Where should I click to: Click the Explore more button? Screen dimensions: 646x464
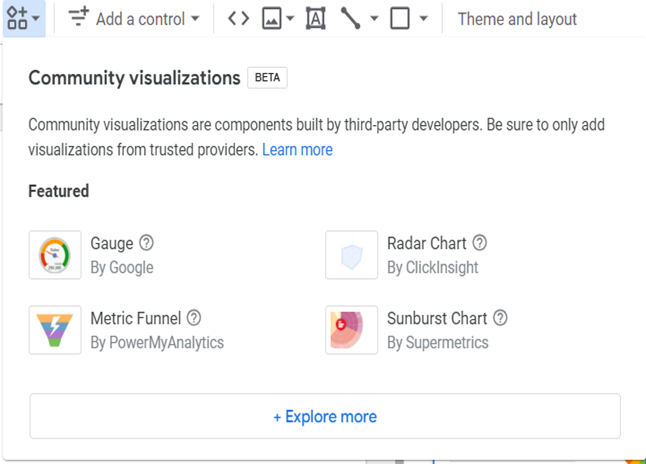point(325,416)
